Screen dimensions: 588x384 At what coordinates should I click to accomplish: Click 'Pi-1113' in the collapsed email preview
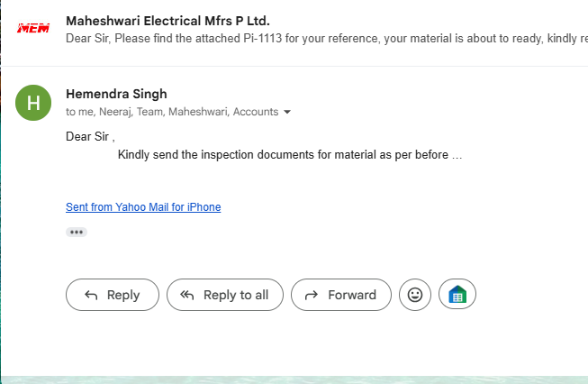(x=257, y=38)
